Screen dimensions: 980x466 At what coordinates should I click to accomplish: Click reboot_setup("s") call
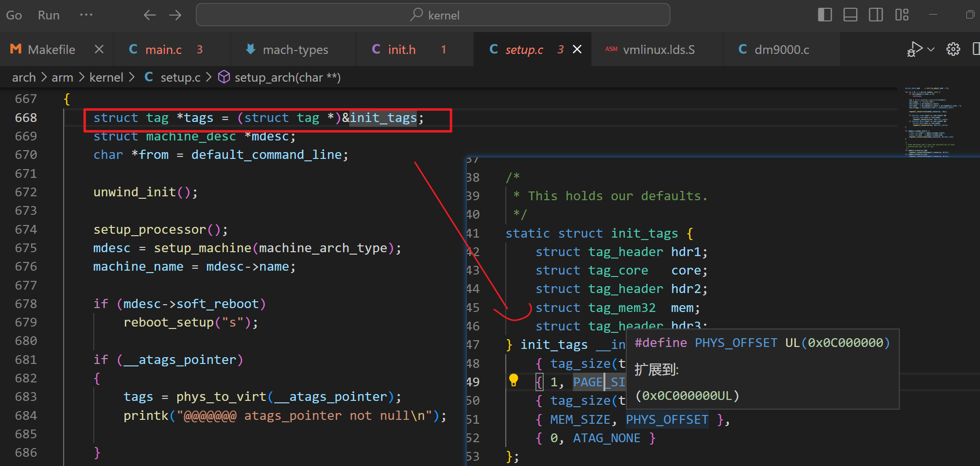[190, 322]
